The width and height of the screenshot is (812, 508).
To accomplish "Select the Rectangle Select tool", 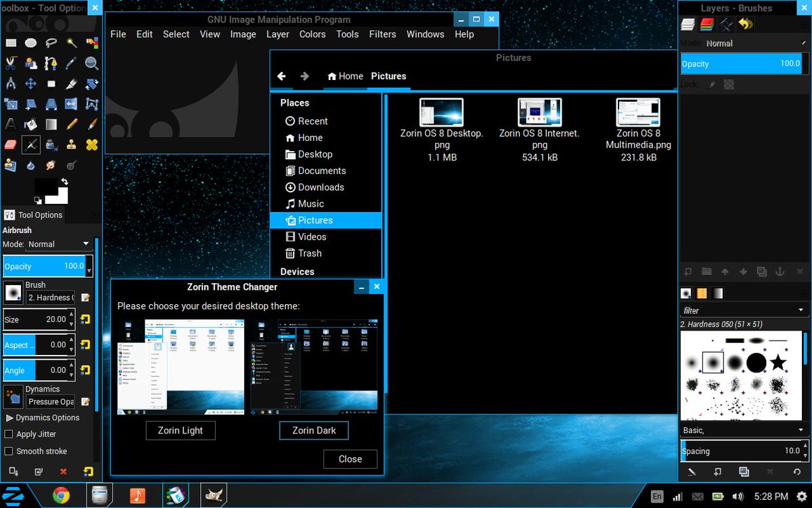I will 10,43.
